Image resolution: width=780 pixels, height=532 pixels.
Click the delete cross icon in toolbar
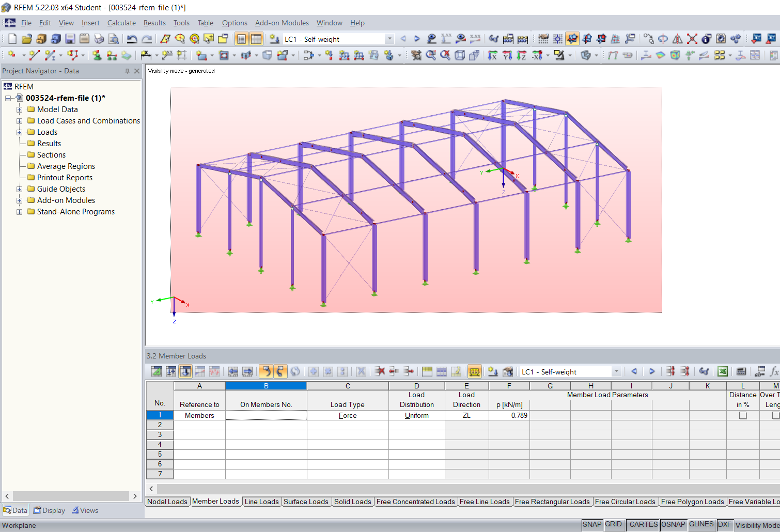pos(692,39)
